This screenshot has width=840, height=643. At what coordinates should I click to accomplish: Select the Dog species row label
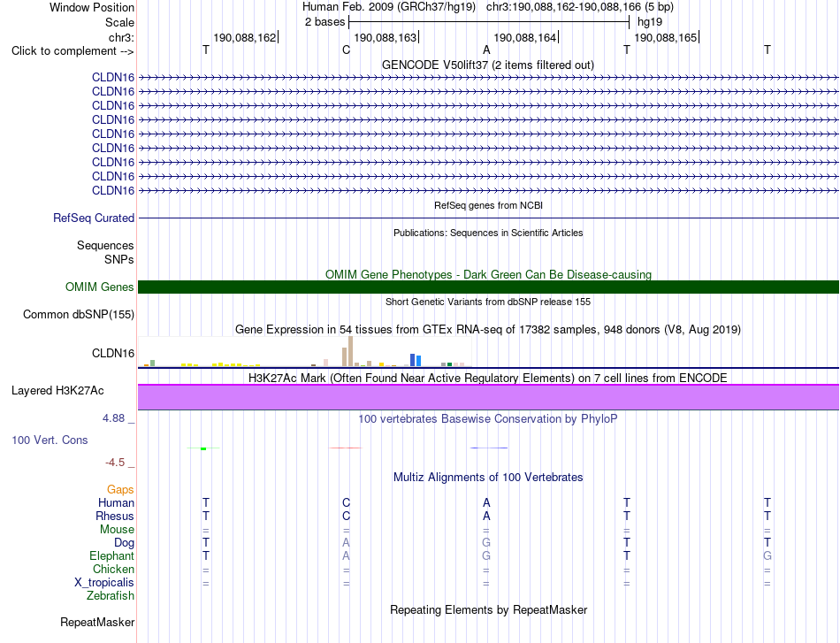tap(124, 543)
